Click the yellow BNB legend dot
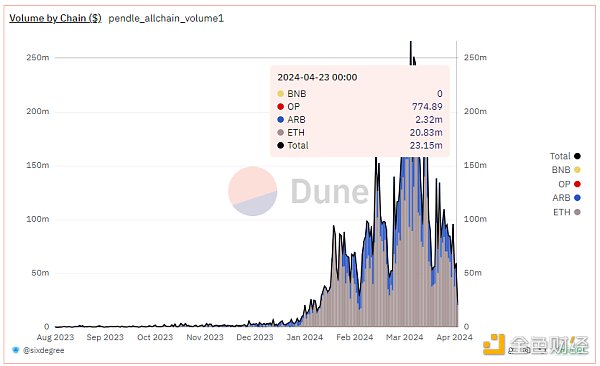The width and height of the screenshot is (600, 366). (577, 170)
